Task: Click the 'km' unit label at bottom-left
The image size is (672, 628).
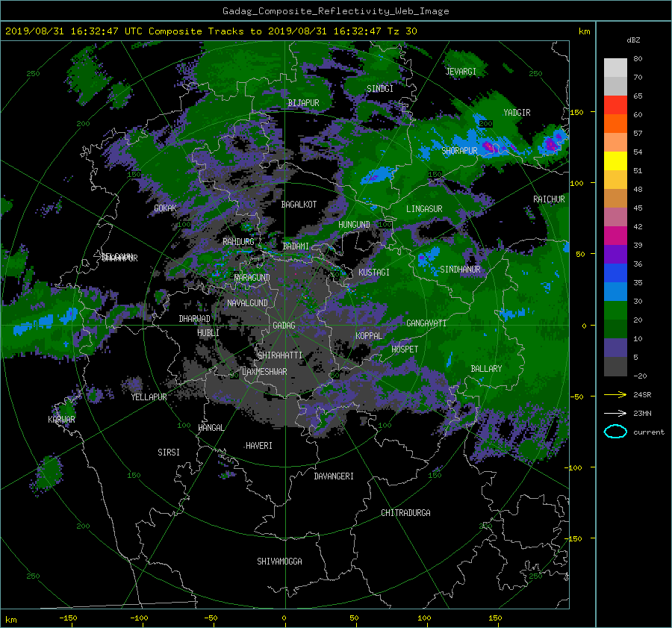Action: click(11, 620)
